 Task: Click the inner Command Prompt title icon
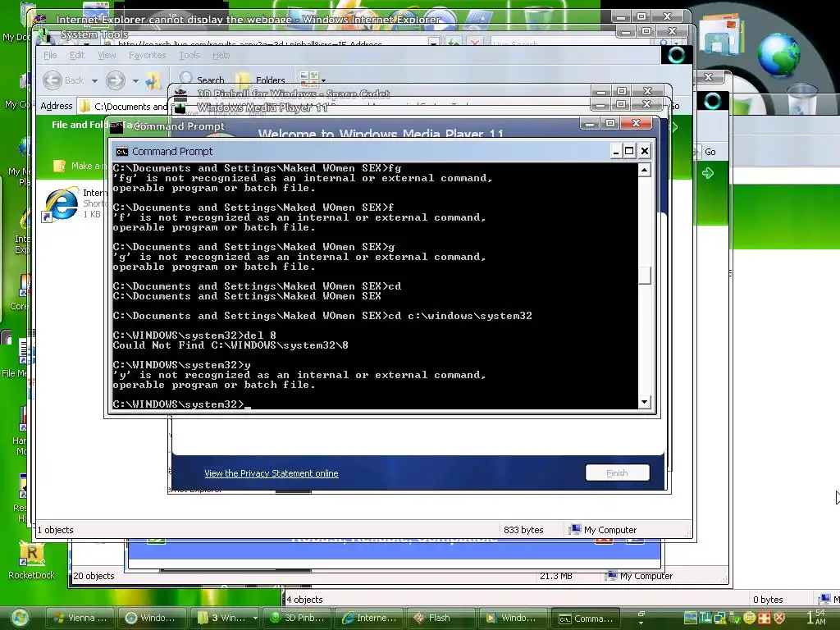point(122,152)
